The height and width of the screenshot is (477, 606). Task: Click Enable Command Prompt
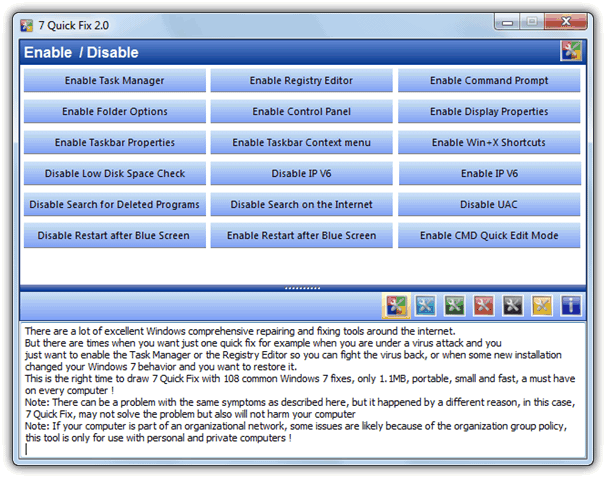[x=489, y=80]
